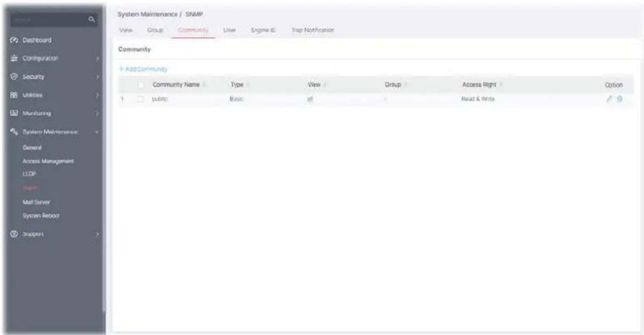Sort by Type column arrows

click(248, 85)
